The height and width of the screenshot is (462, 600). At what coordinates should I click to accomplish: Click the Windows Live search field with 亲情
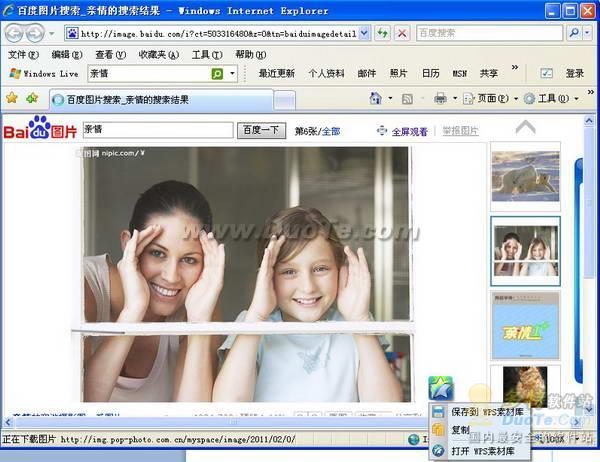tap(148, 73)
